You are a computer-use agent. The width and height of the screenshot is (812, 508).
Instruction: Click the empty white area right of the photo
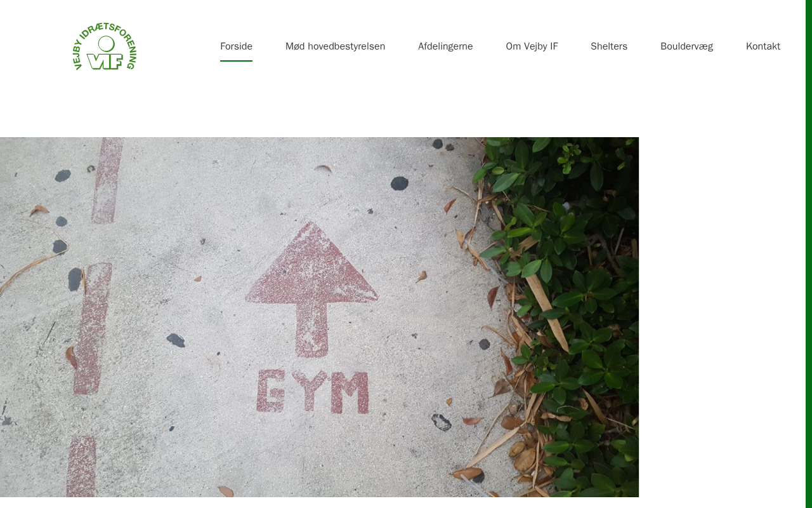tap(722, 317)
